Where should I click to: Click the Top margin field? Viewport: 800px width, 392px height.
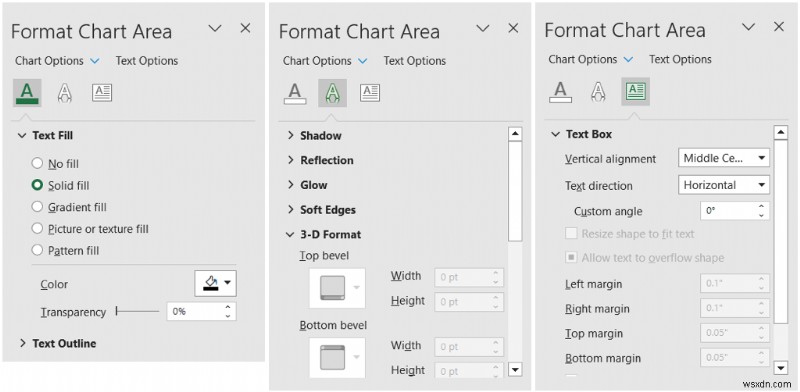tap(735, 333)
